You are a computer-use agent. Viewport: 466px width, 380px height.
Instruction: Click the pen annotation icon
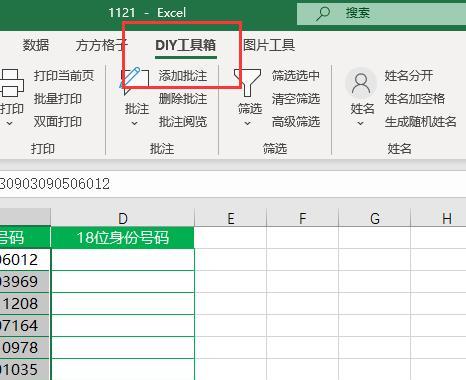pos(135,81)
